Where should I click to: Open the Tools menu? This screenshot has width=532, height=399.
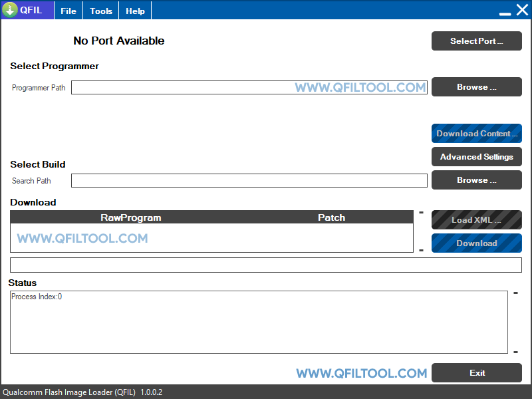[x=100, y=10]
